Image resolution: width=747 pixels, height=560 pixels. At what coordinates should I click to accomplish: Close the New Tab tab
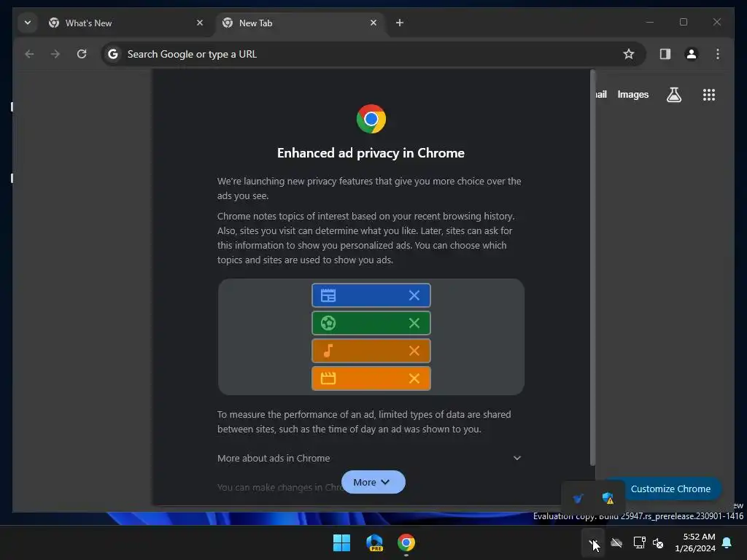[x=373, y=23]
